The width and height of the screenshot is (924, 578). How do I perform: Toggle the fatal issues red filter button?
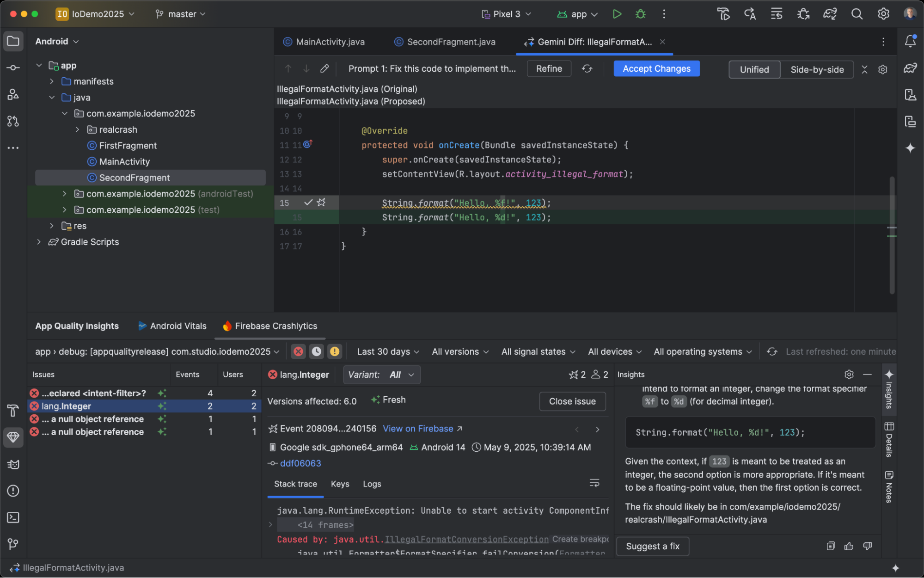(x=299, y=351)
